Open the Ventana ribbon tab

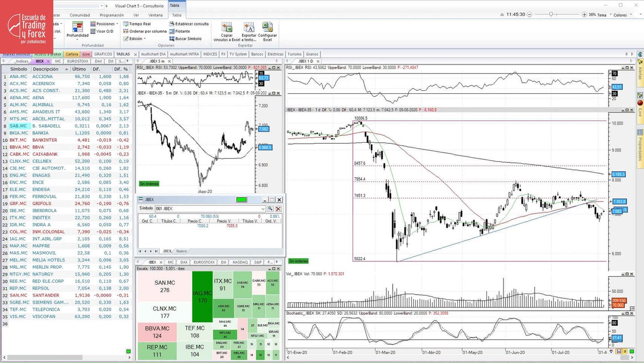156,15
